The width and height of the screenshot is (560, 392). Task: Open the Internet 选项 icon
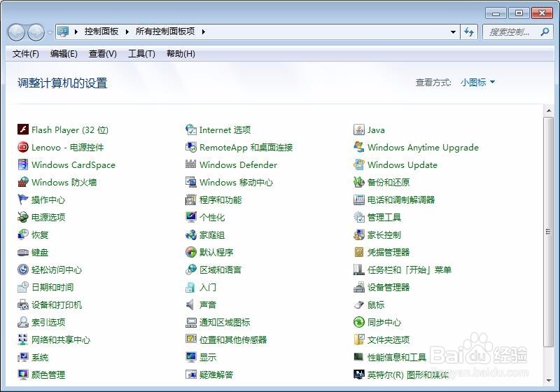191,129
